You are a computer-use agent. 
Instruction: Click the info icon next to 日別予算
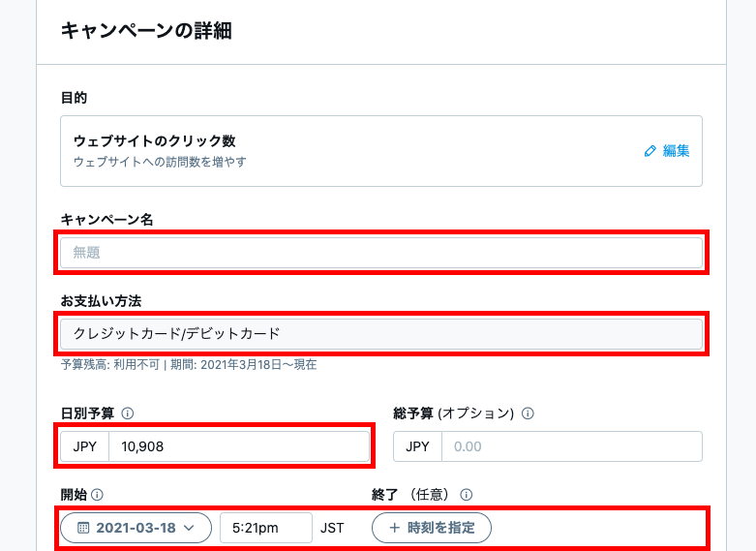coord(128,413)
